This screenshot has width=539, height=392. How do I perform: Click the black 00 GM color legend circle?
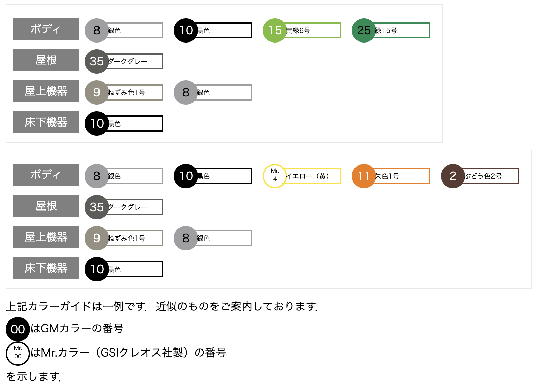click(18, 329)
